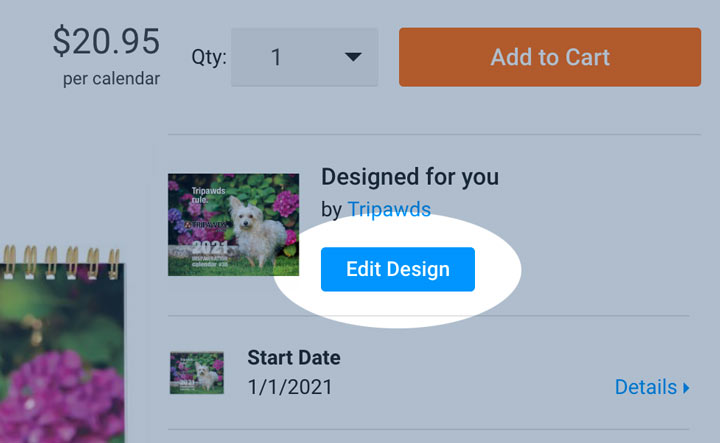Click the per calendar caption

tap(111, 79)
